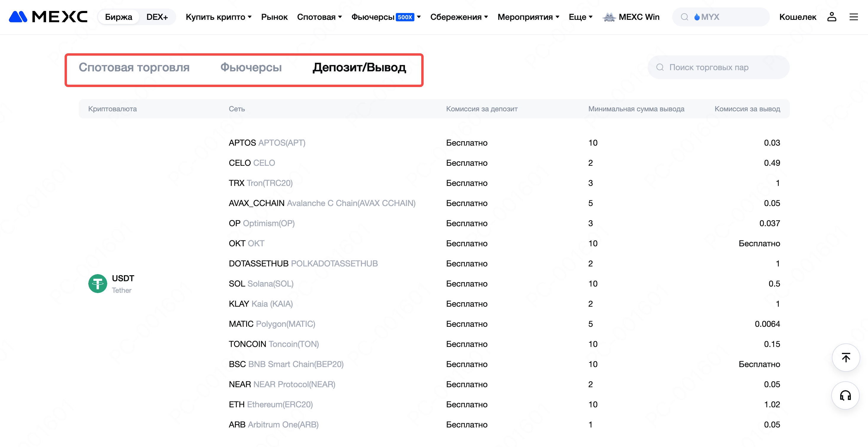Click the TRX Tron(TRC20) network row
Image resolution: width=868 pixels, height=447 pixels.
505,183
